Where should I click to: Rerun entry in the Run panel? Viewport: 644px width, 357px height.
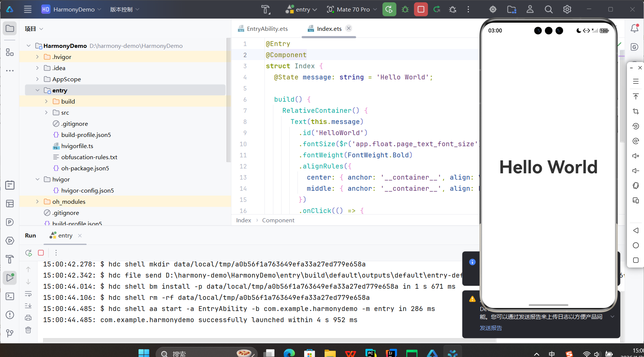click(29, 253)
